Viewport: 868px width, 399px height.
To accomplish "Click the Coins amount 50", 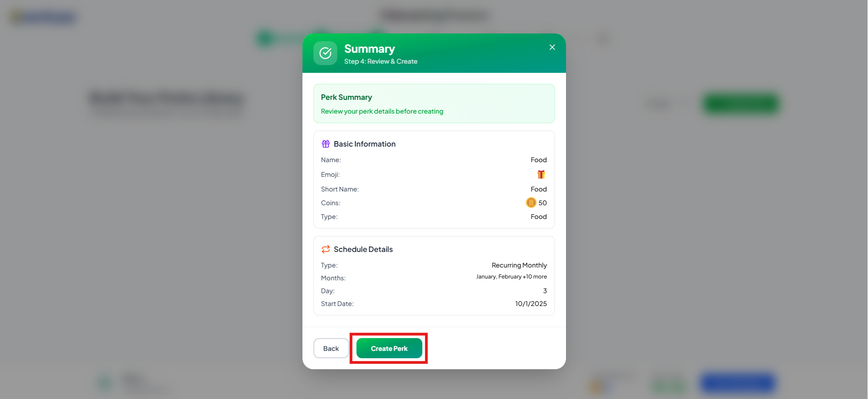I will click(x=543, y=203).
